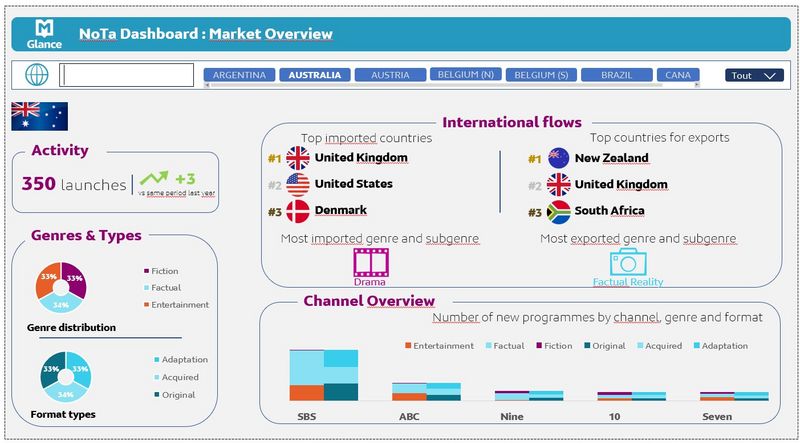The height and width of the screenshot is (444, 800).
Task: Click the Drama genre label link
Action: pos(370,282)
